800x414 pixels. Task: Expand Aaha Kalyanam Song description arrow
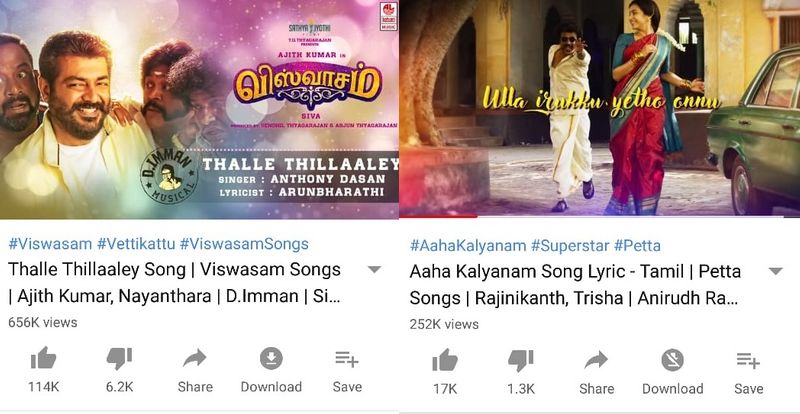coord(776,272)
